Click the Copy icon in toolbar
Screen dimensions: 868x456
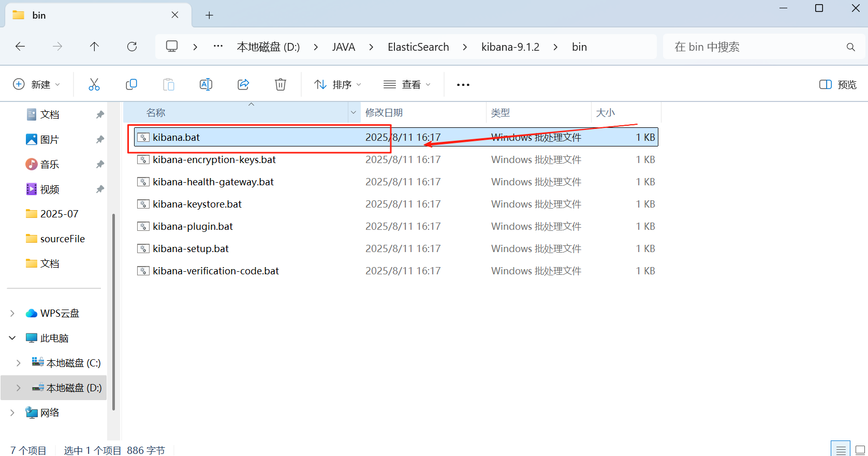pyautogui.click(x=131, y=84)
